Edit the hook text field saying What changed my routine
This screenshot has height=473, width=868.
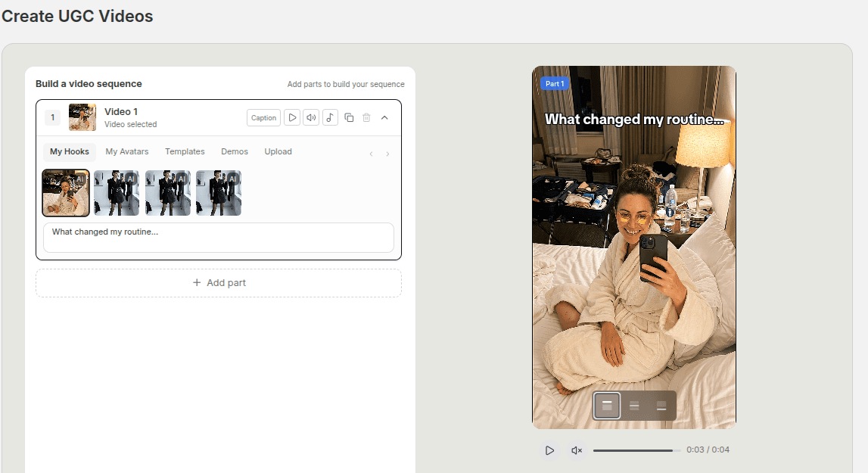(x=219, y=237)
